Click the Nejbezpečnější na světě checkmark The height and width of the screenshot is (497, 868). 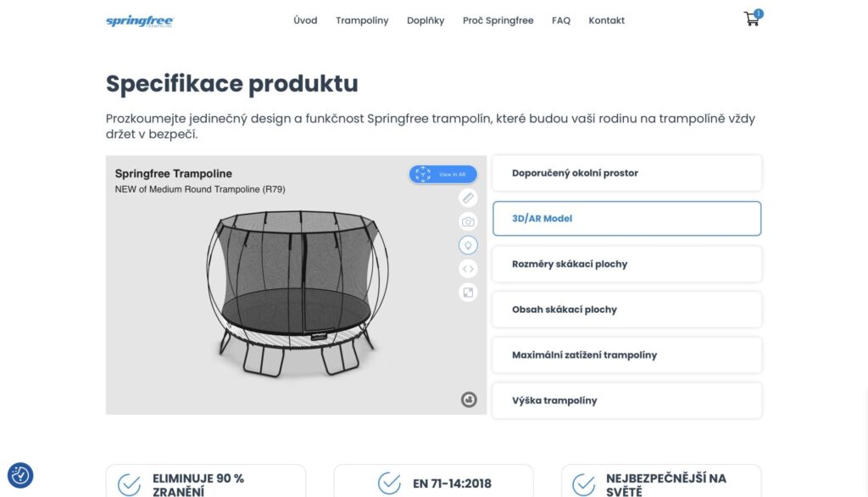point(583,484)
